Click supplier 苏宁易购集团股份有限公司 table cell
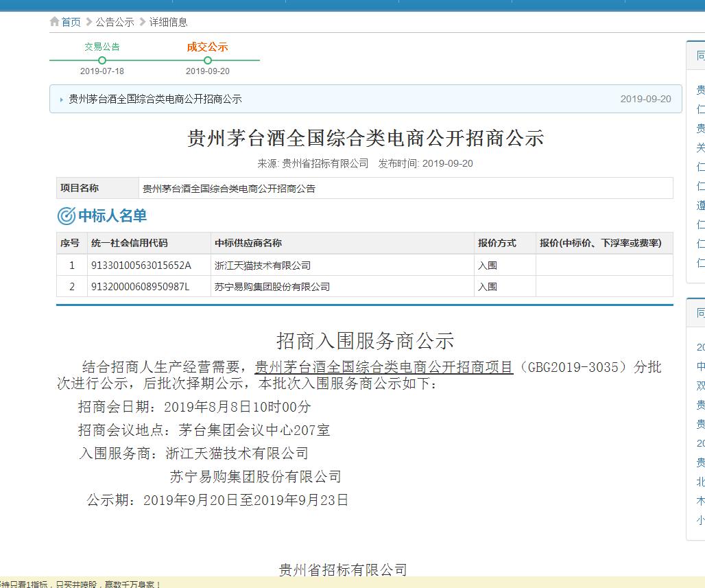Screen dimensions: 705x588 pos(342,287)
